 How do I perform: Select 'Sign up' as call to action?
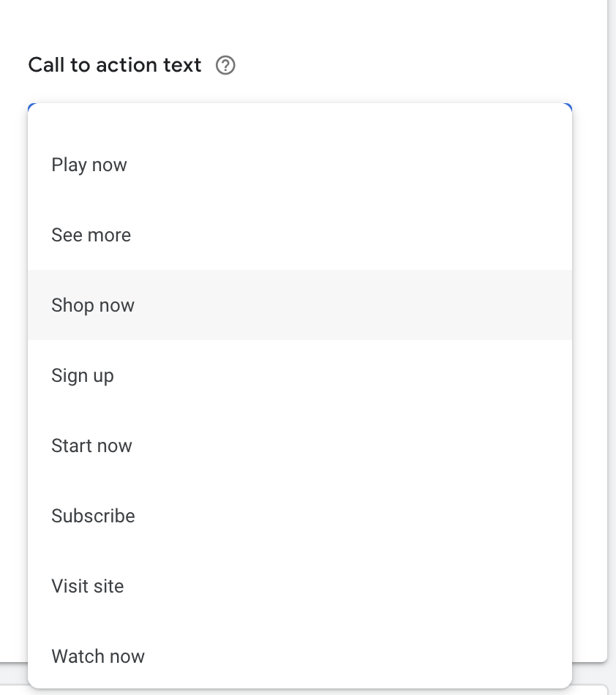click(x=83, y=375)
